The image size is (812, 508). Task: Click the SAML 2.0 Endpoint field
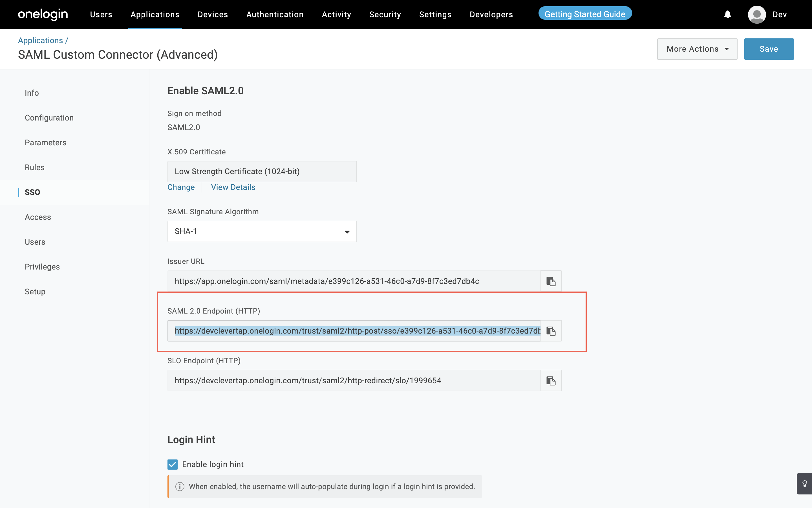click(x=354, y=331)
